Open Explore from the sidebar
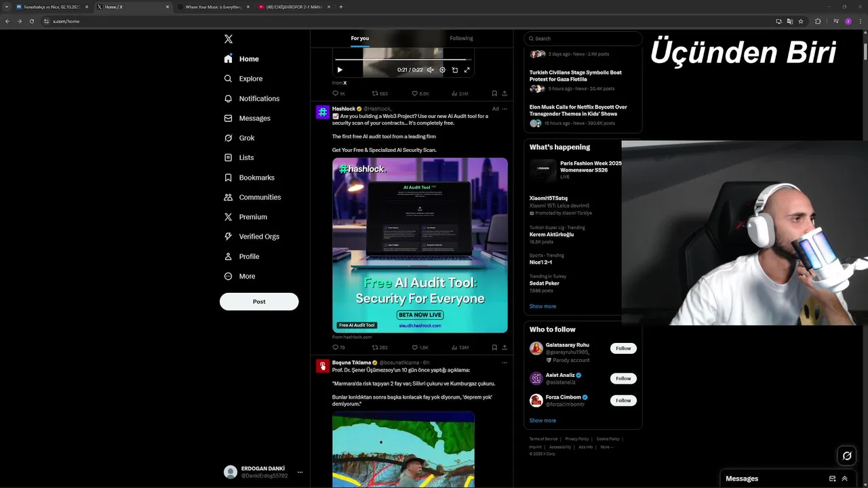Viewport: 868px width, 488px height. tap(243, 79)
